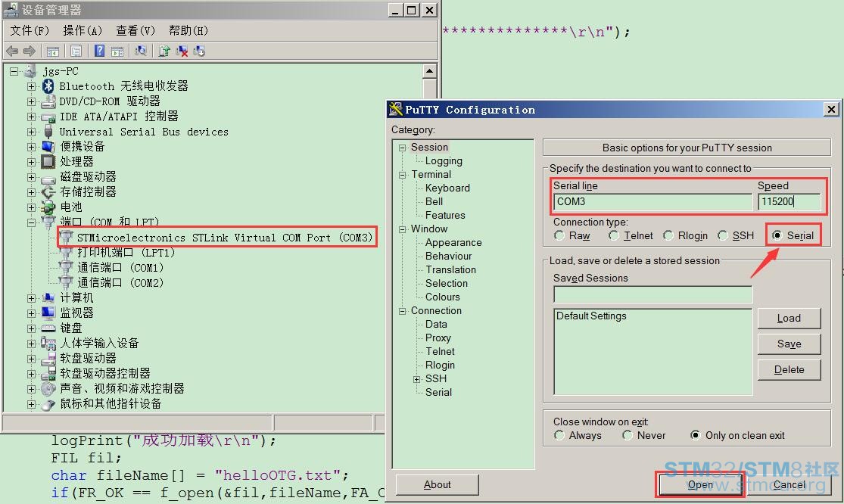Click the Cancel button in PuTTY

click(789, 484)
